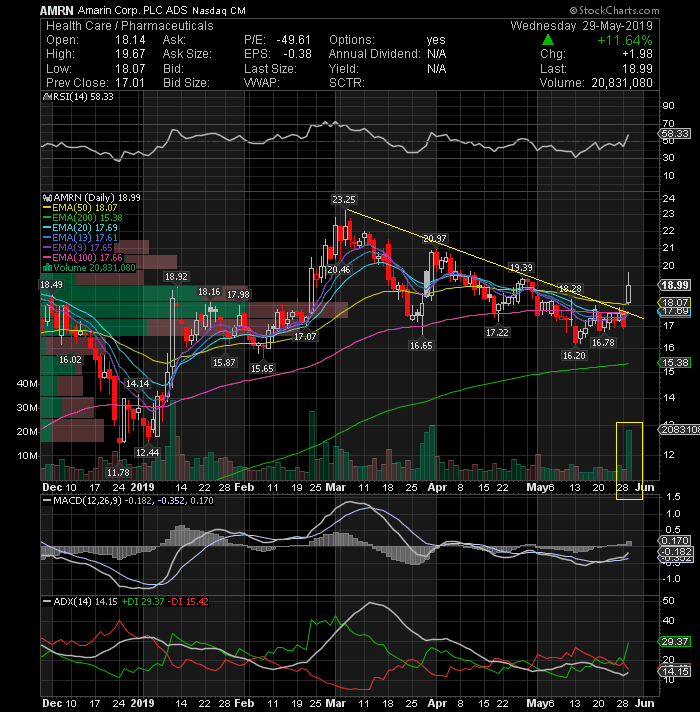
Task: Click the 12.44 low price label
Action: pos(148,452)
